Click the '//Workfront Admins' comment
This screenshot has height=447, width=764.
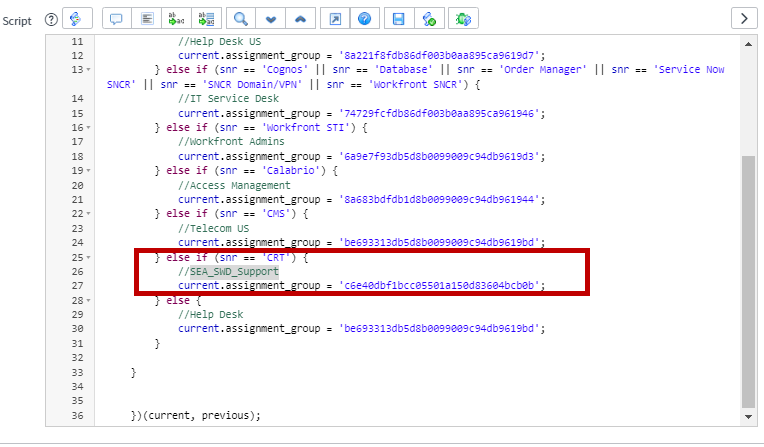tap(231, 142)
